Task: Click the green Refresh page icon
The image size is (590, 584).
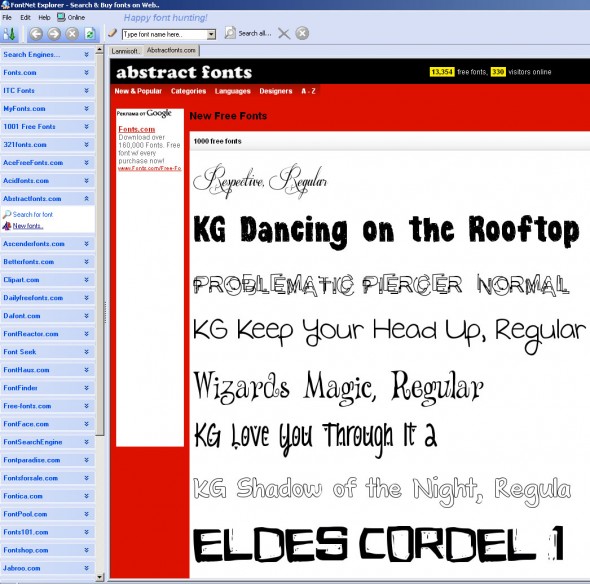Action: tap(90, 34)
